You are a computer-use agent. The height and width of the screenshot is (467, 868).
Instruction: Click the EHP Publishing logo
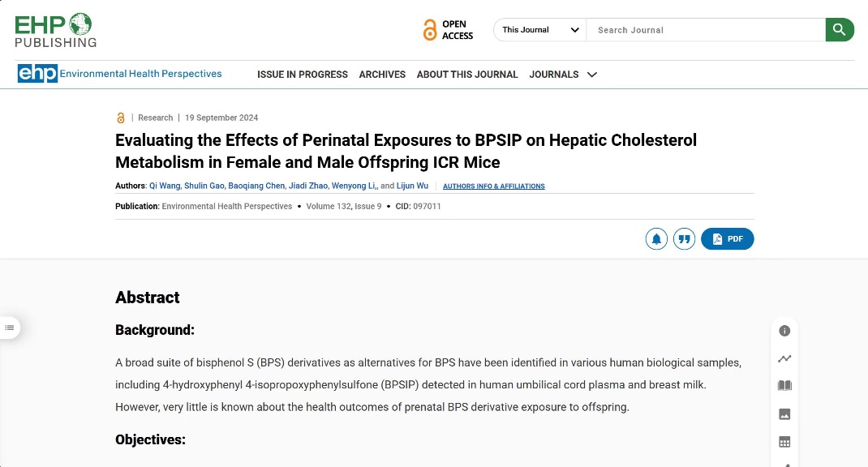coord(55,30)
